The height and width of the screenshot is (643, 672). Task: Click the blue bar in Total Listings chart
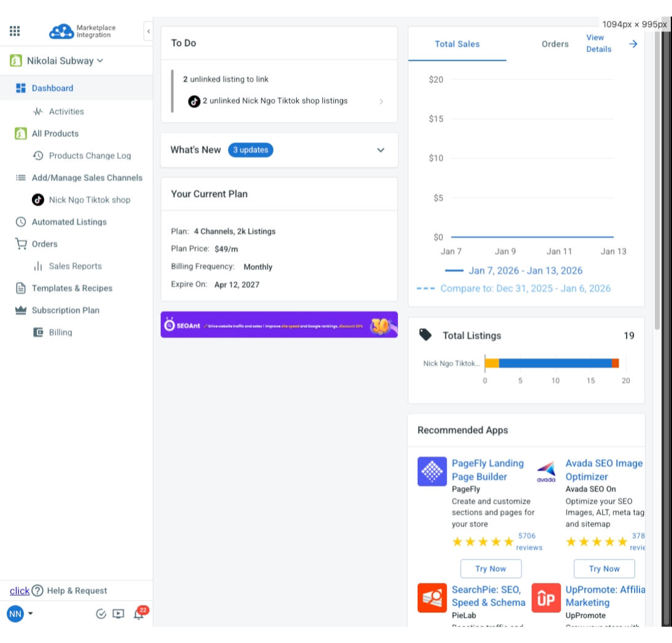click(x=555, y=363)
